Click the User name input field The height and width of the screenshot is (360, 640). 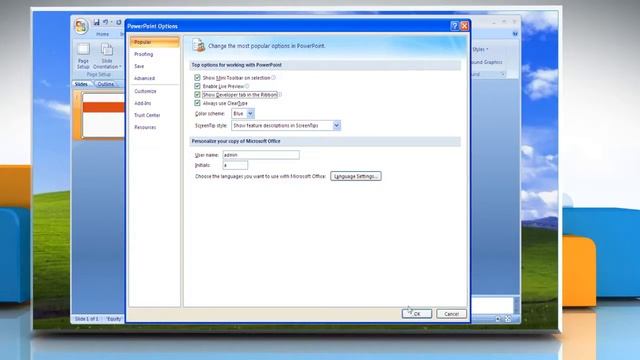tap(261, 155)
